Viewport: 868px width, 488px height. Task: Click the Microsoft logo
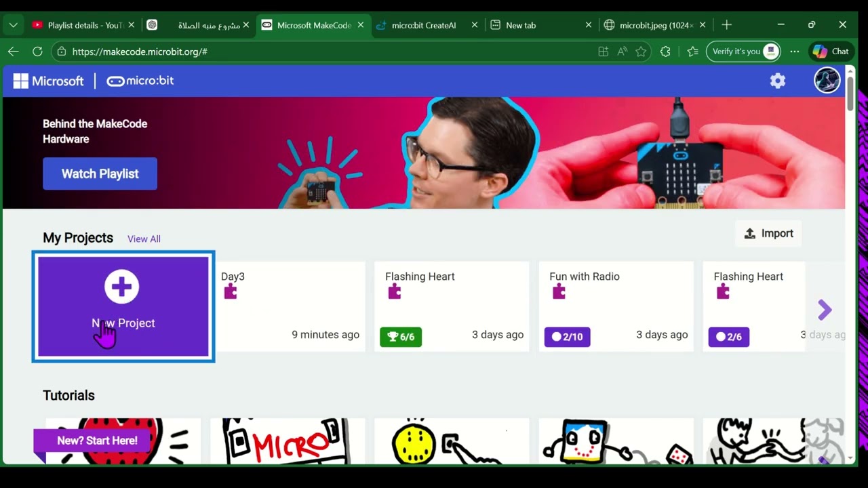tap(49, 81)
